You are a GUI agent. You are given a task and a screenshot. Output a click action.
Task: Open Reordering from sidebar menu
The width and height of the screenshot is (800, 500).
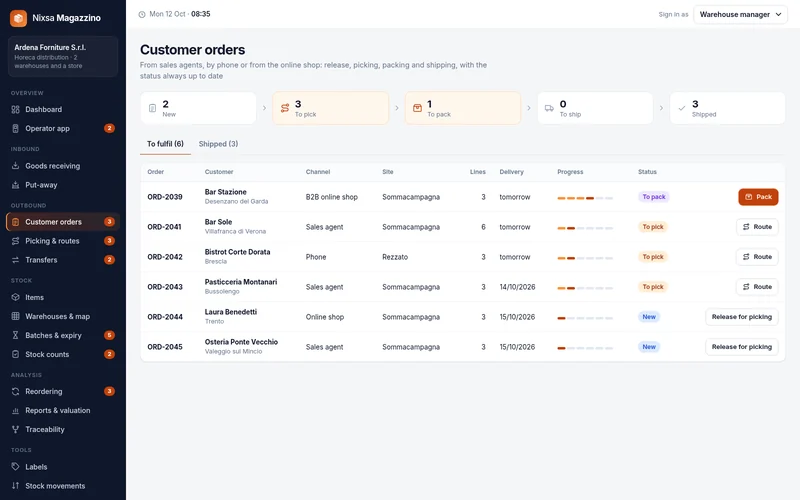coord(63,391)
